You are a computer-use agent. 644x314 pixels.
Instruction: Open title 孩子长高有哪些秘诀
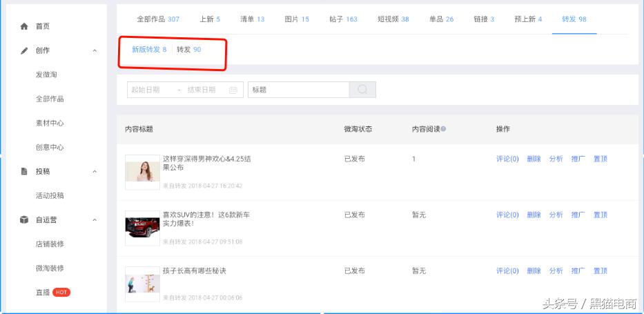195,271
